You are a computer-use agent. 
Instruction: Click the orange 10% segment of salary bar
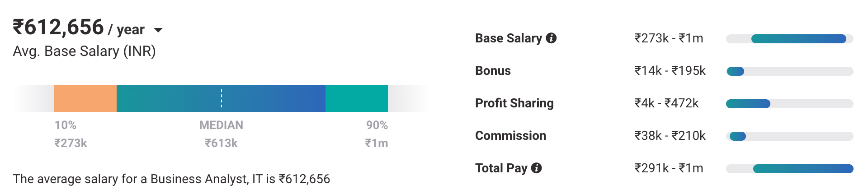pyautogui.click(x=85, y=98)
